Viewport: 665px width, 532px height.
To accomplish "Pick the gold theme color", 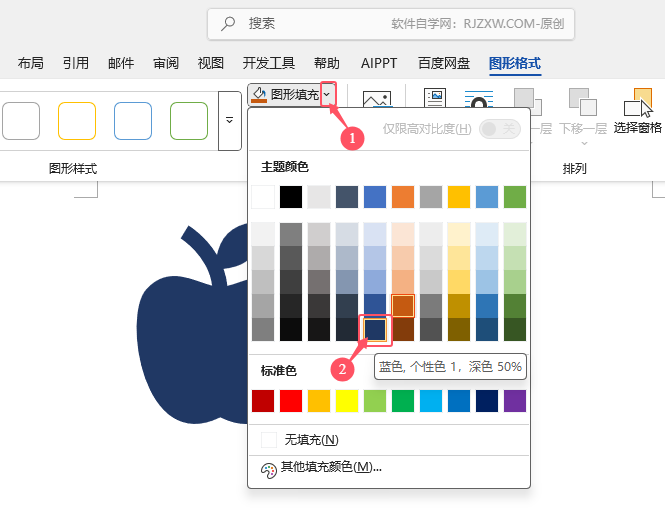I will pyautogui.click(x=459, y=197).
